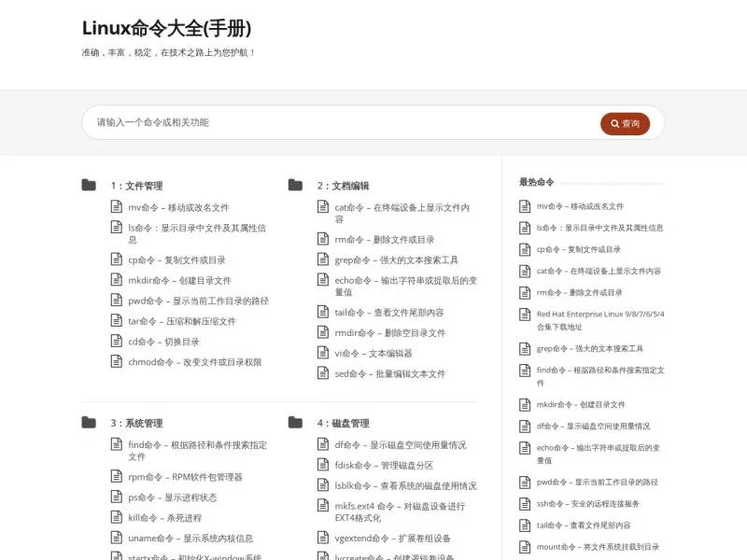Click document icon next to grep命令 in 文档编辑
This screenshot has height=560, width=747.
tap(323, 259)
